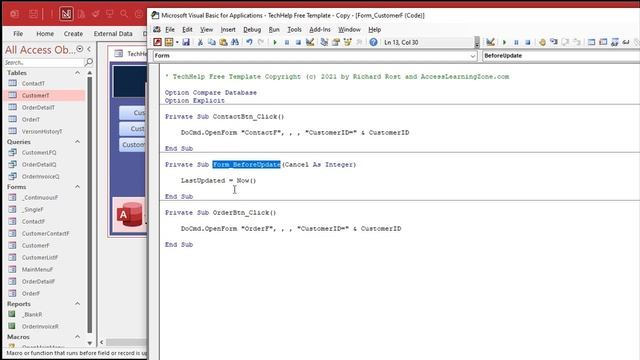Click the Redo arrow icon
This screenshot has width=640, height=360.
[x=260, y=42]
